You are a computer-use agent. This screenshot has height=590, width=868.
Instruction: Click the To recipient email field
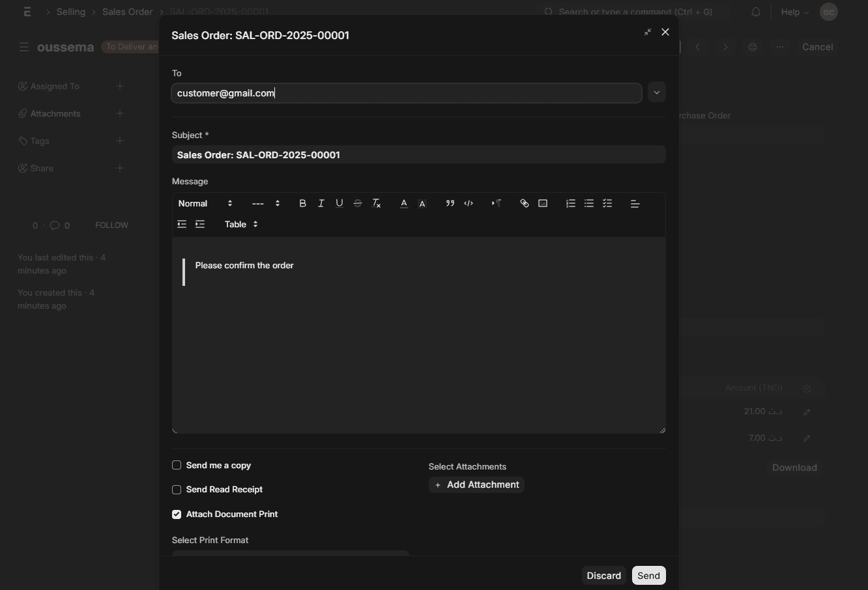pos(407,93)
